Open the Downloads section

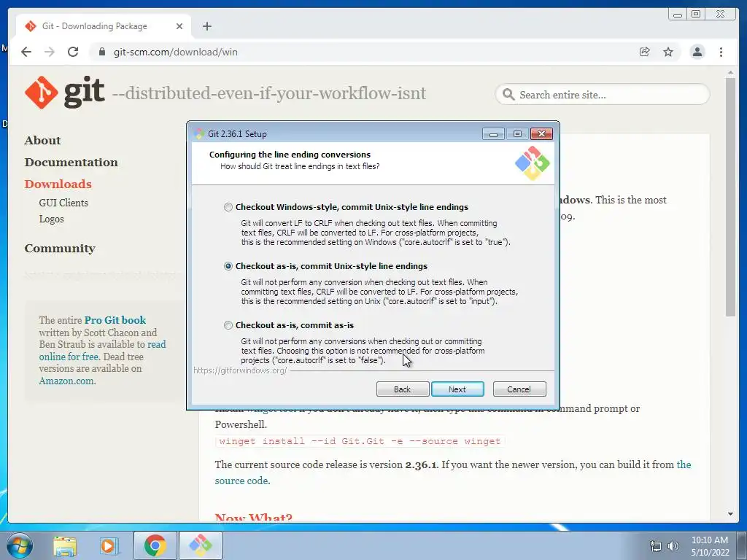(58, 184)
